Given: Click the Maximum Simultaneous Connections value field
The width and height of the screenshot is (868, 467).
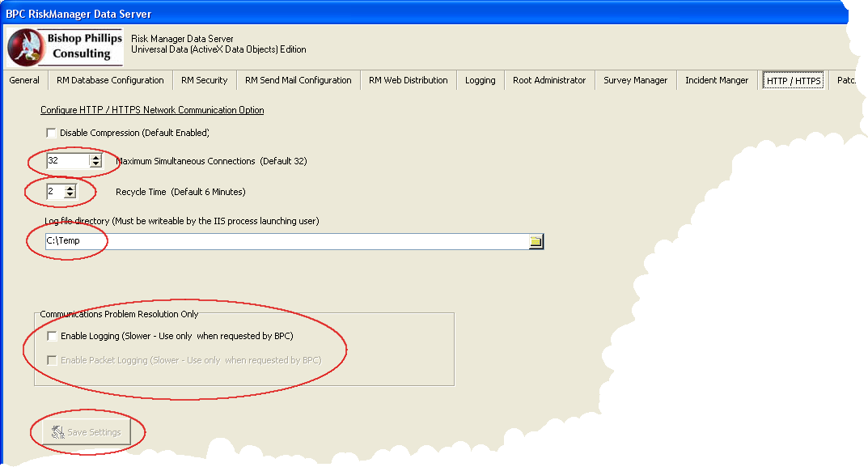Looking at the screenshot, I should [x=66, y=161].
